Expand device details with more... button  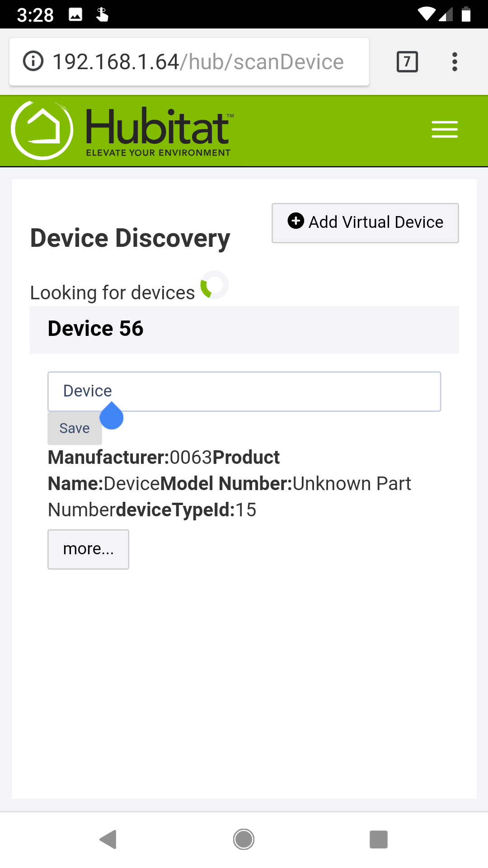pos(89,549)
